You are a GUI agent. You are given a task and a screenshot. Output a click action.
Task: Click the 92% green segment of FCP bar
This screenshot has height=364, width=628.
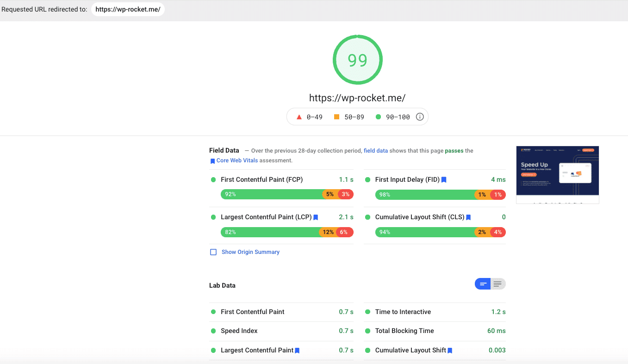click(272, 194)
